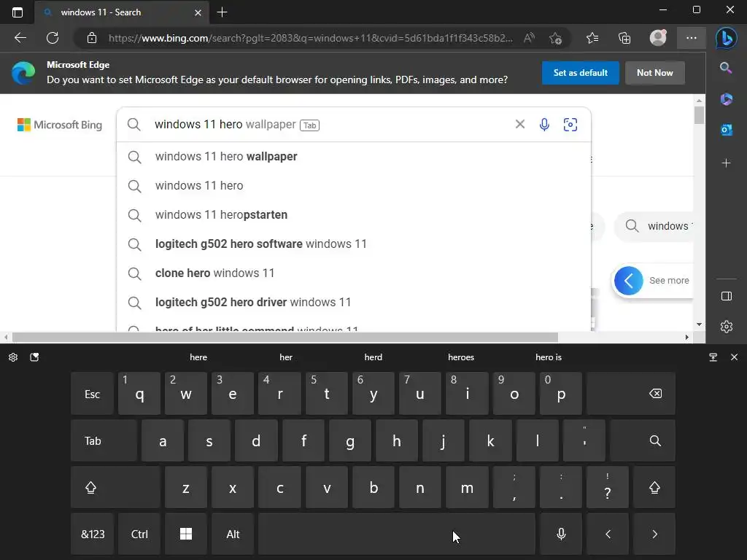This screenshot has height=560, width=747.
Task: Tap the spacebar key
Action: tap(396, 534)
